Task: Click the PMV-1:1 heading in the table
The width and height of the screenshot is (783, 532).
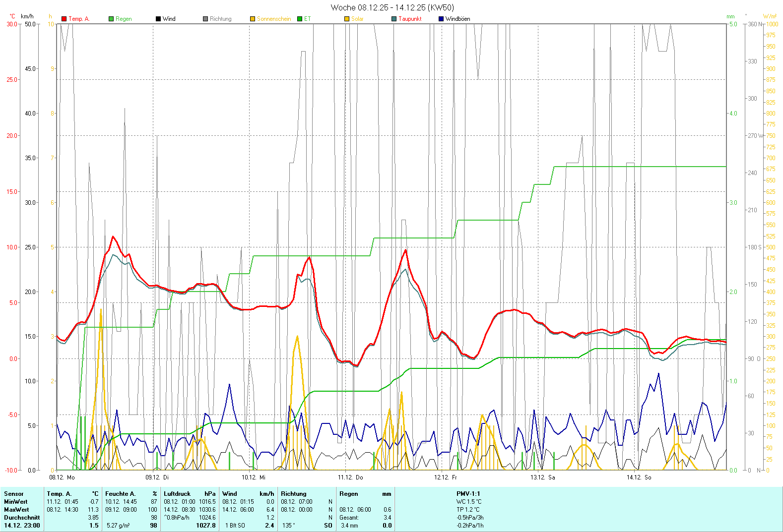Action: point(468,494)
